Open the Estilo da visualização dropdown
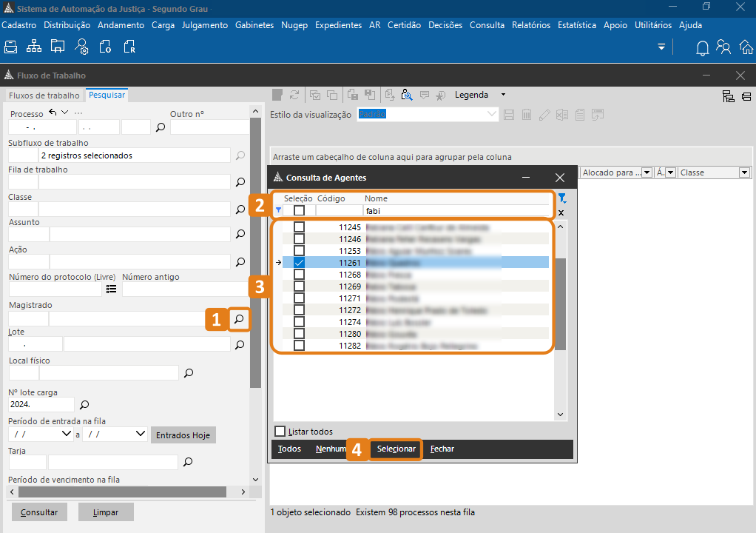756x533 pixels. (x=491, y=114)
